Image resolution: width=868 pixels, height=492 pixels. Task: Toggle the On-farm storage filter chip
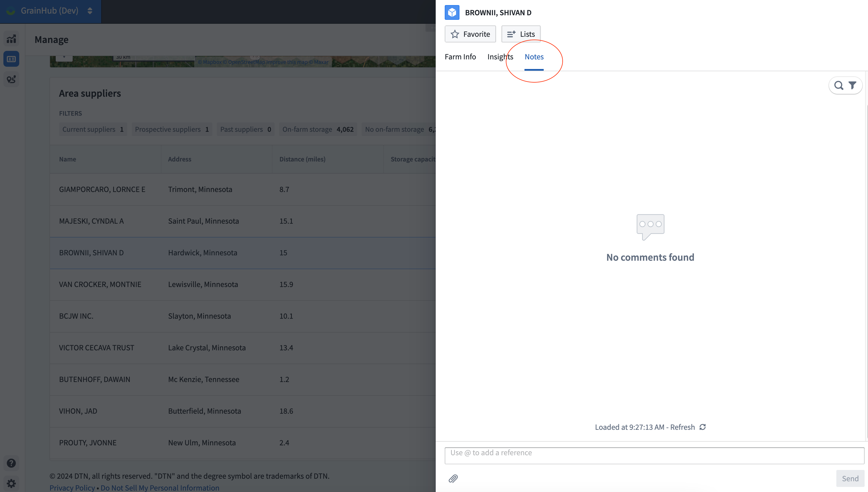click(x=318, y=130)
